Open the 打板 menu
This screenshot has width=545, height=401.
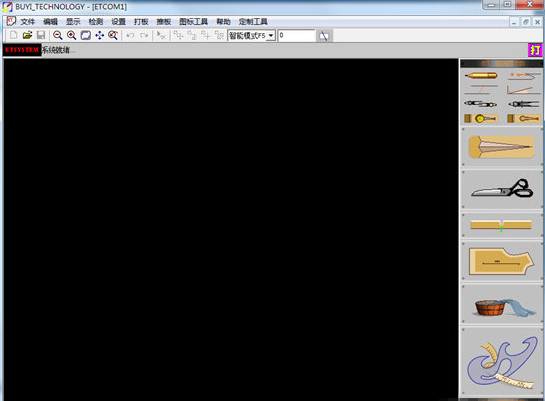click(x=141, y=22)
